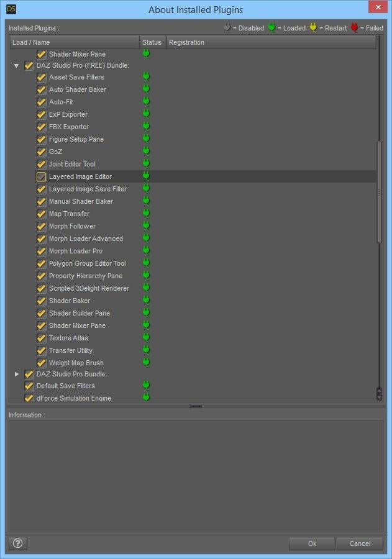Toggle the Auto-Fit plugin checkbox
Image resolution: width=392 pixels, height=559 pixels.
(42, 102)
